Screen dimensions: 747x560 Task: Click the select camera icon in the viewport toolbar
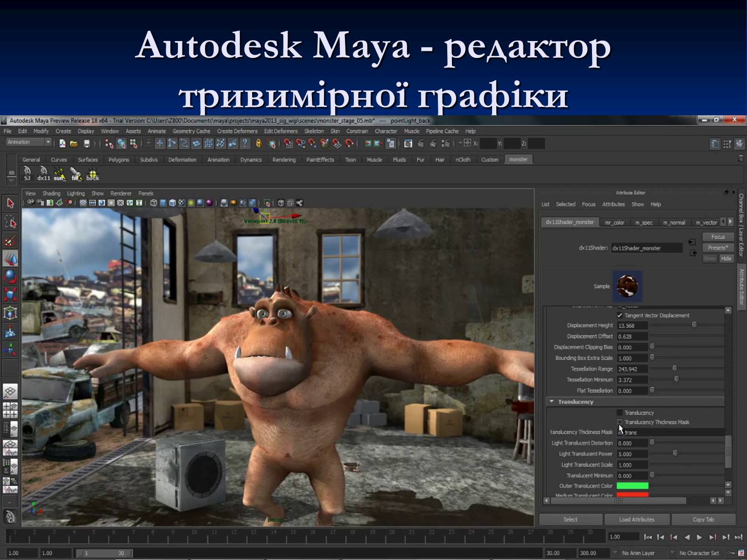pyautogui.click(x=31, y=203)
